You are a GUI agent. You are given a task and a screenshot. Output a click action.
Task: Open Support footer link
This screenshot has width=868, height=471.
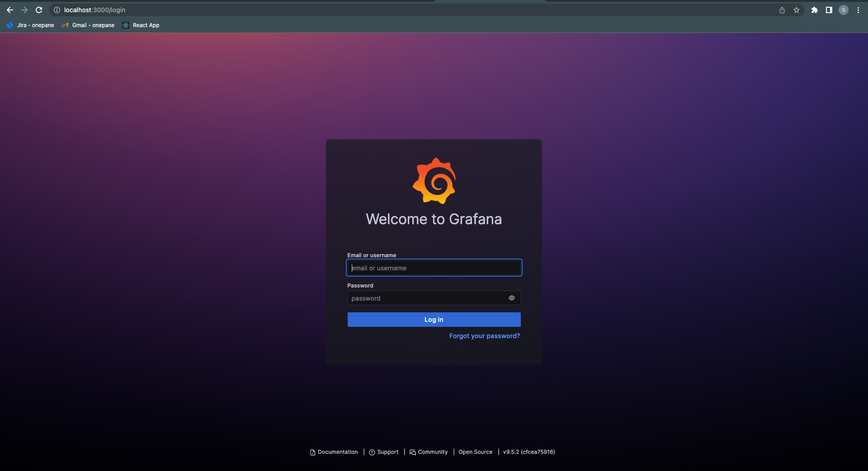(x=384, y=452)
